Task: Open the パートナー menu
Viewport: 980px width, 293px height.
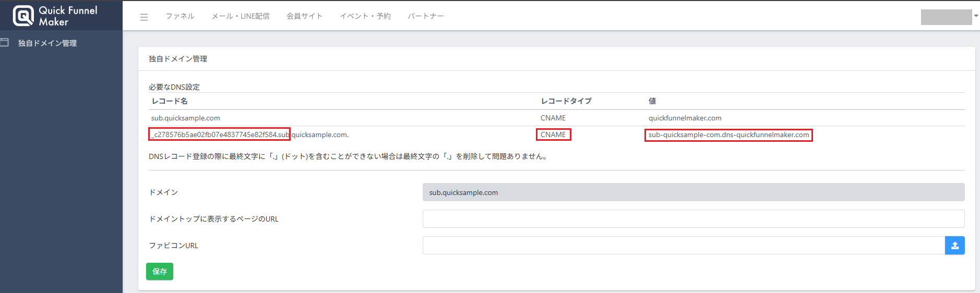Action: coord(426,16)
